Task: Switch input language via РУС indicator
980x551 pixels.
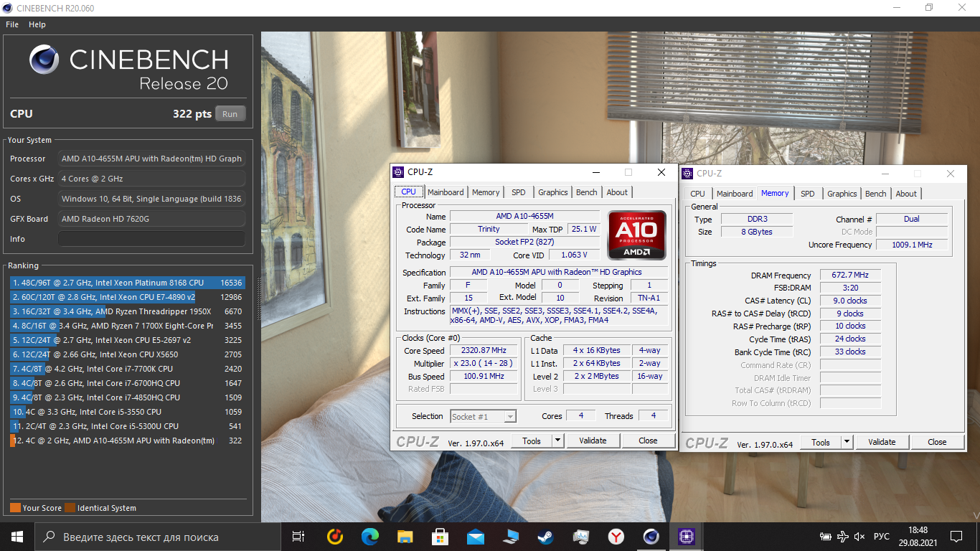Action: point(882,536)
